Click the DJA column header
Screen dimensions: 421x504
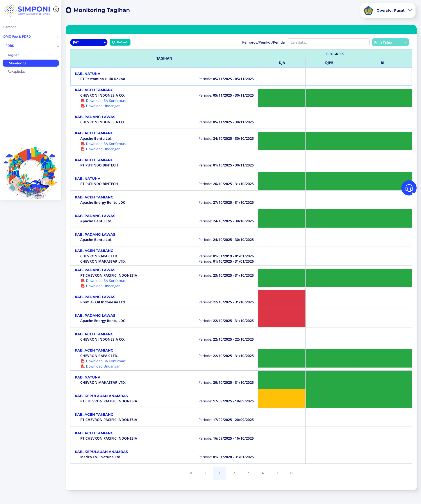(282, 63)
